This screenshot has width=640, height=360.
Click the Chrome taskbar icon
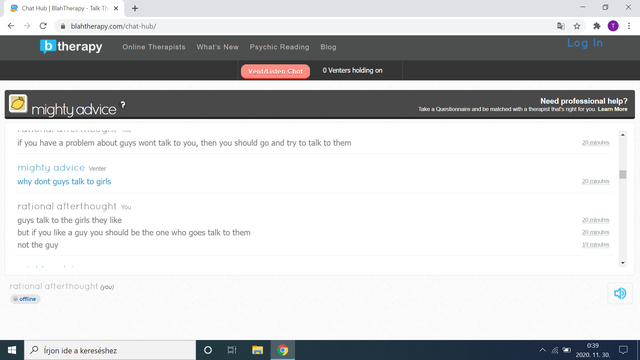tap(282, 350)
